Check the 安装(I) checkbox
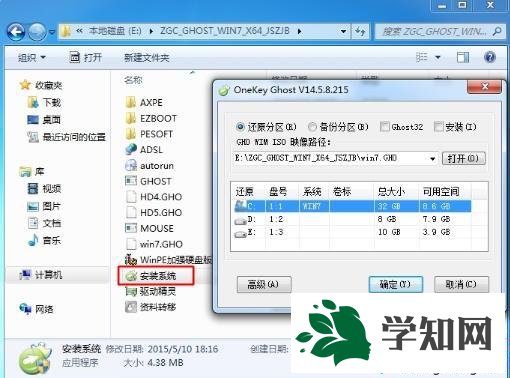 (x=438, y=127)
